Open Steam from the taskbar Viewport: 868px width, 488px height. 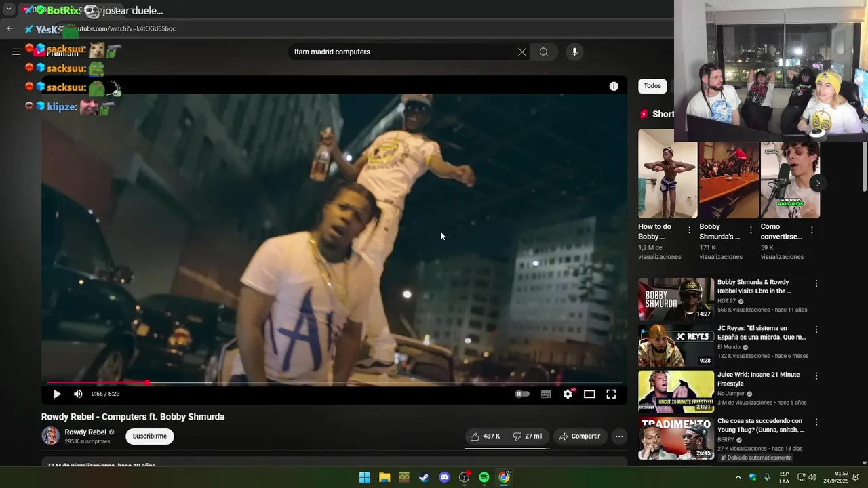[x=424, y=477]
